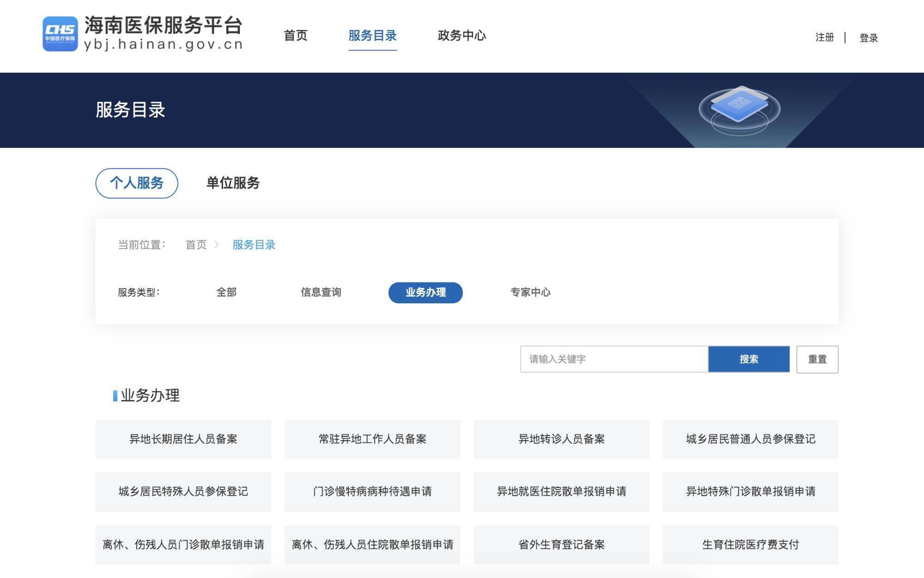This screenshot has height=578, width=924.
Task: Select the 信息查询 service type filter
Action: tap(321, 292)
